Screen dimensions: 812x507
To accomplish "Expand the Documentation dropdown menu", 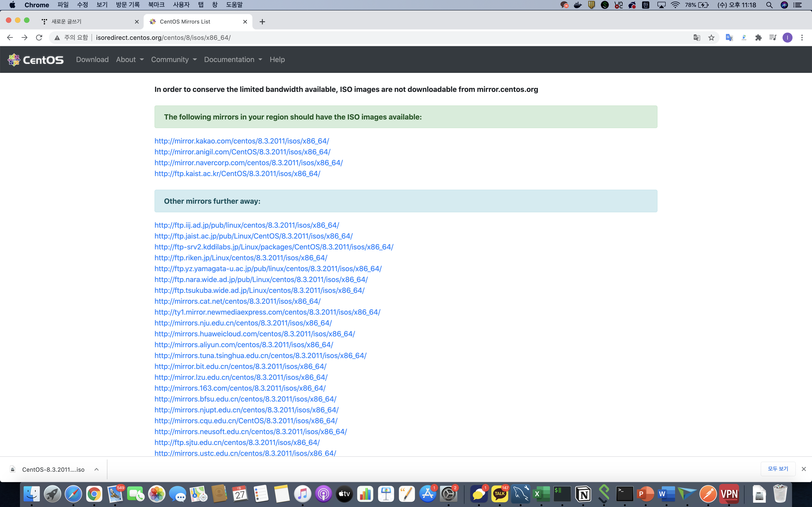I will pos(233,60).
